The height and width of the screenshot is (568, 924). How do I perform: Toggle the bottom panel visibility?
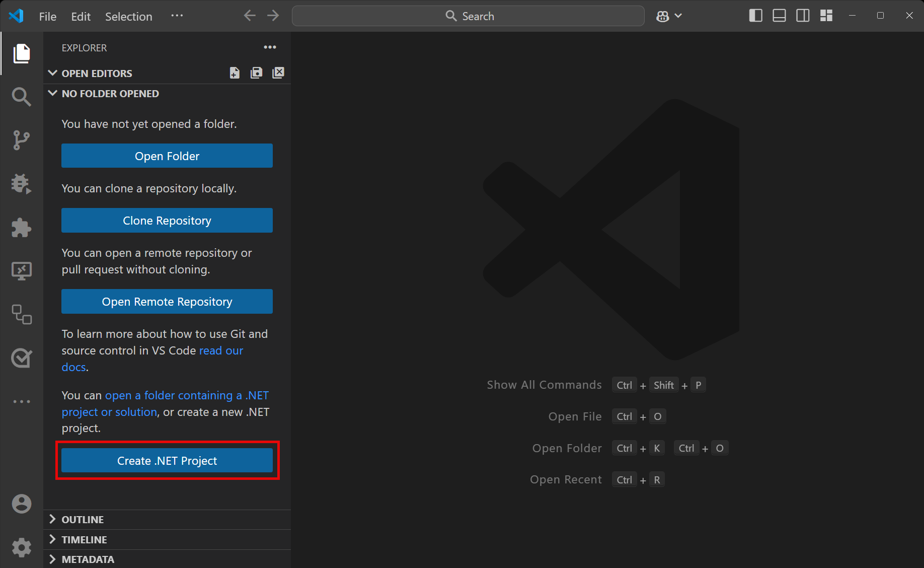(779, 16)
